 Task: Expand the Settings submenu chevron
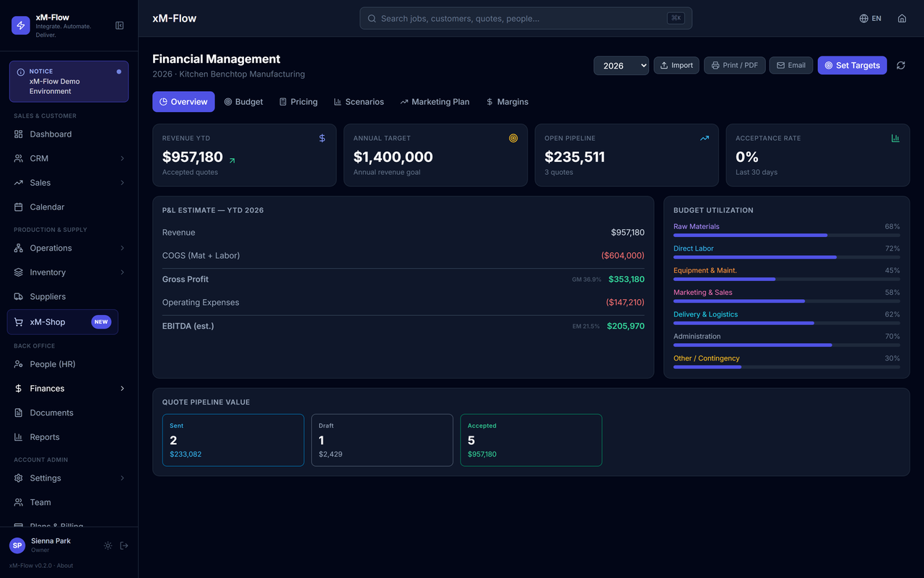point(122,478)
